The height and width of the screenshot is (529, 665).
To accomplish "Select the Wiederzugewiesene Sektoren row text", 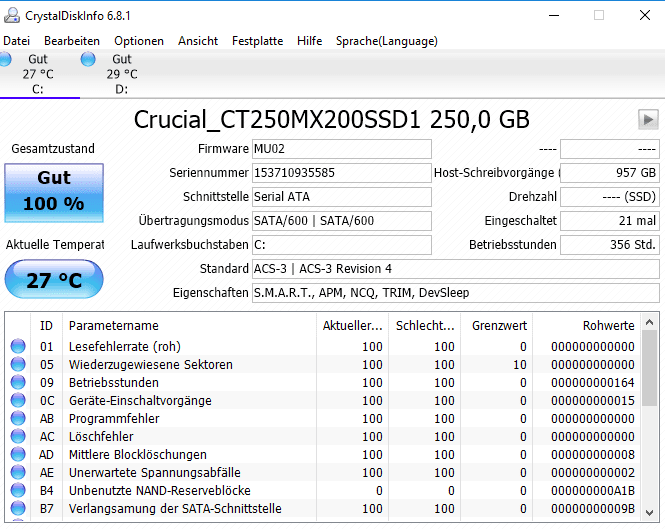I will click(151, 364).
